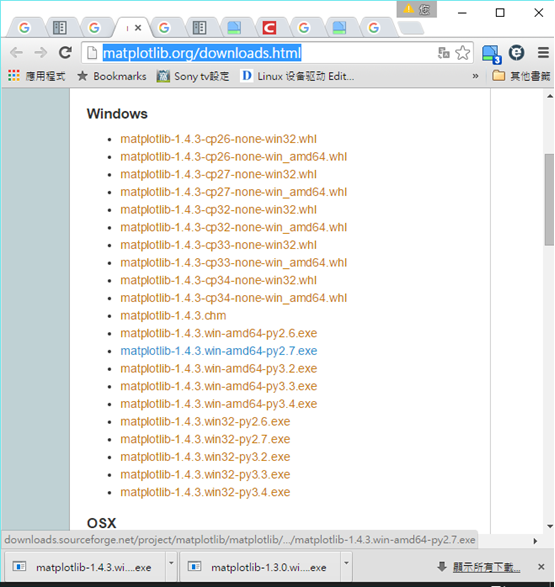Click the vertical scrollbar thumb

pos(549,200)
